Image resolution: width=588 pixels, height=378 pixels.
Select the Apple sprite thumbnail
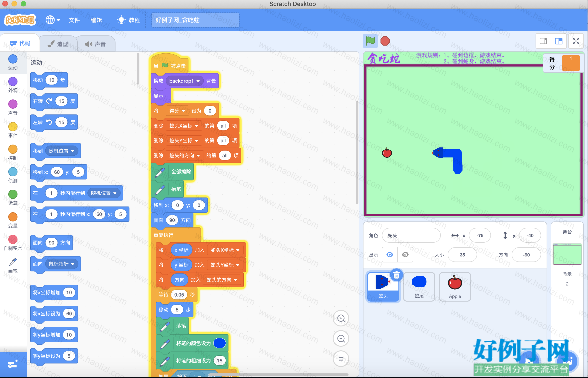(x=455, y=287)
